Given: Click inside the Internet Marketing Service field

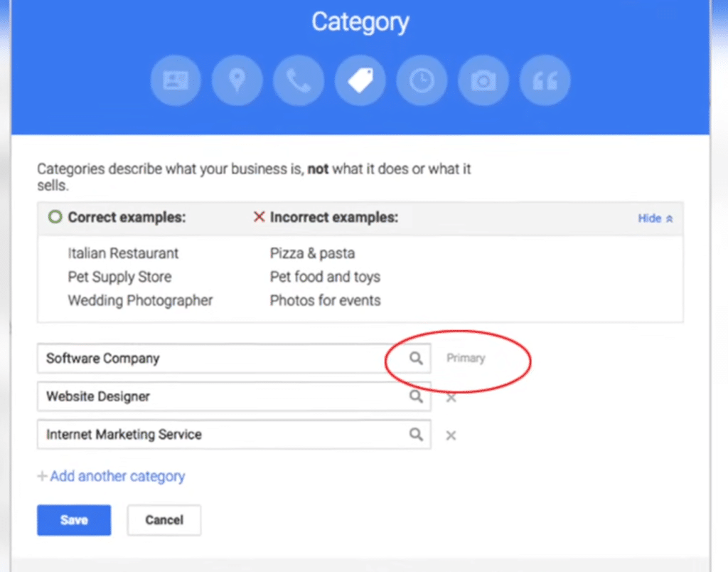Looking at the screenshot, I should pos(213,435).
